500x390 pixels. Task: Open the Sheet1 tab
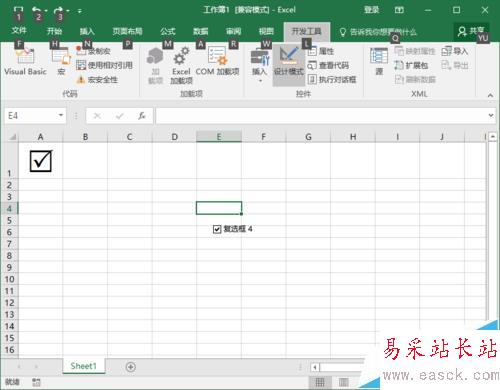(x=83, y=366)
